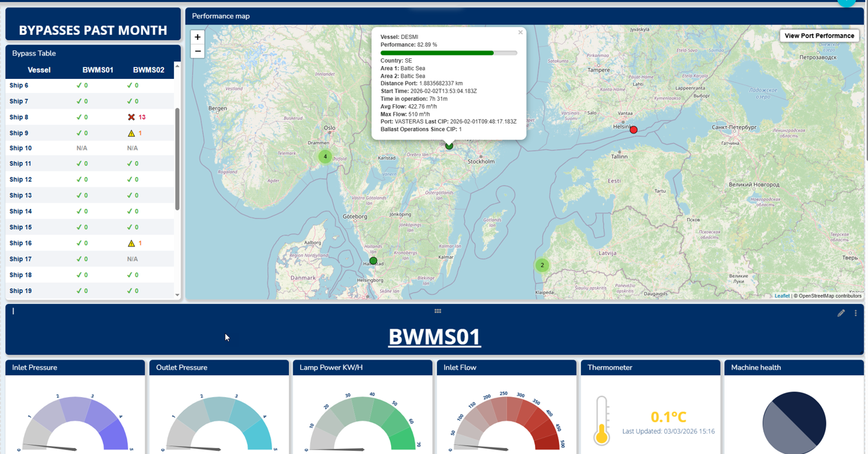Click the green marker near Halmstad

373,261
